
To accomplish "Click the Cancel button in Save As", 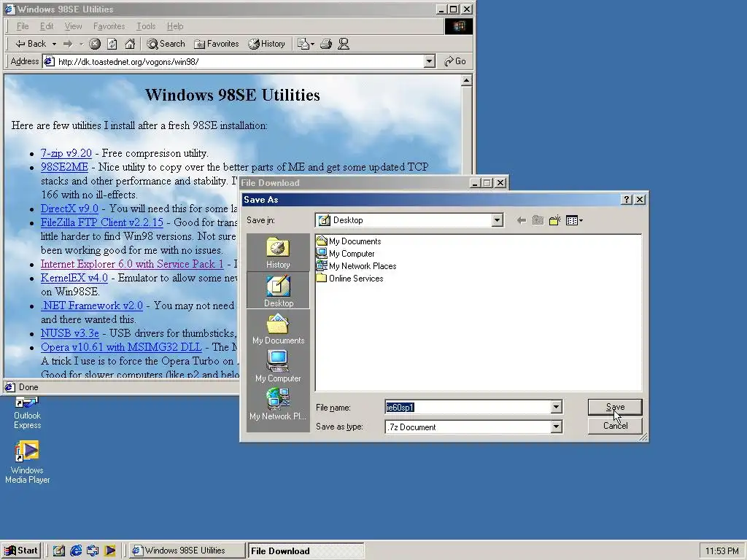I will point(615,426).
